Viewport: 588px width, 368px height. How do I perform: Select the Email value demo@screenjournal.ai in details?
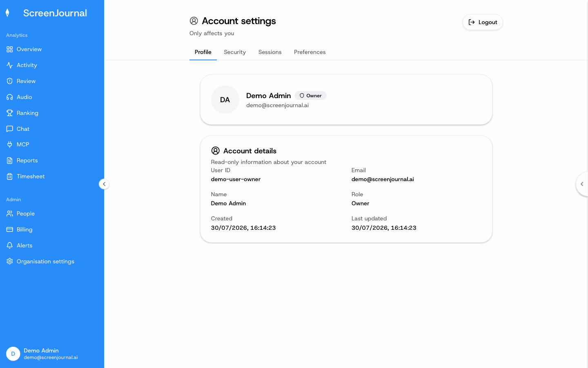click(x=383, y=180)
